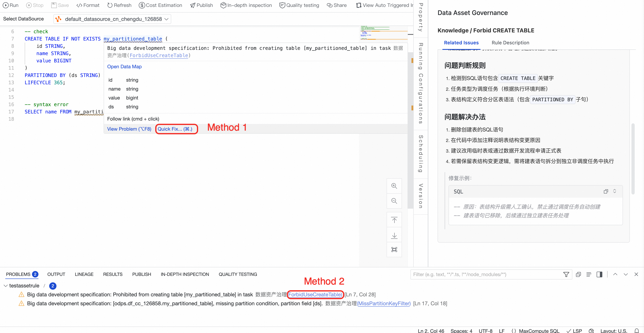
Task: Jump to top with the up-arrow icon
Action: pos(394,220)
